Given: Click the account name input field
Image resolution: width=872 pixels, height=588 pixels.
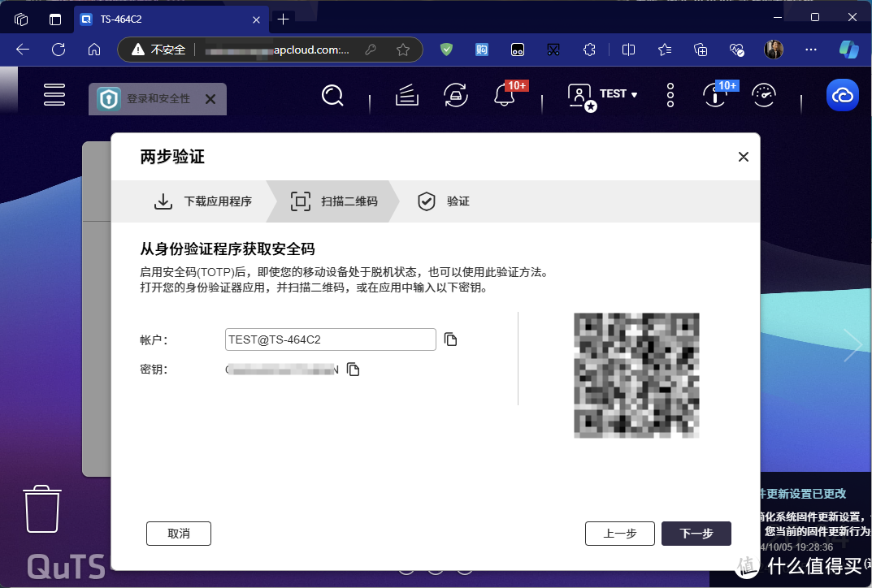Looking at the screenshot, I should pyautogui.click(x=330, y=339).
